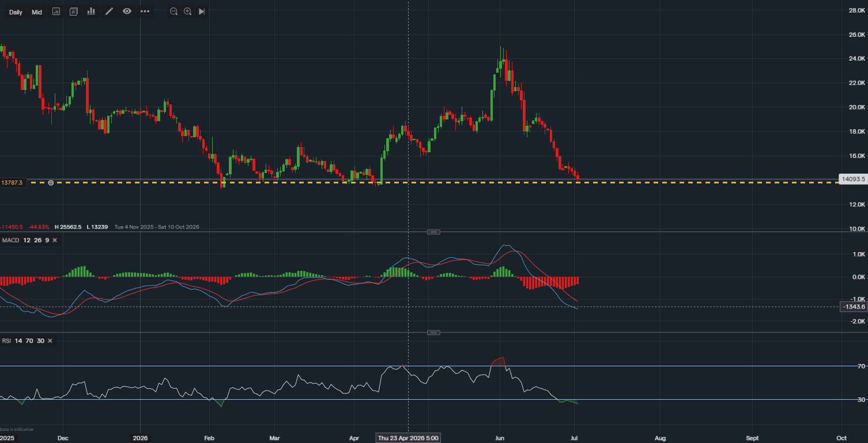Grab the divider handle above RSI pane
Image resolution: width=868 pixels, height=443 pixels.
(433, 333)
